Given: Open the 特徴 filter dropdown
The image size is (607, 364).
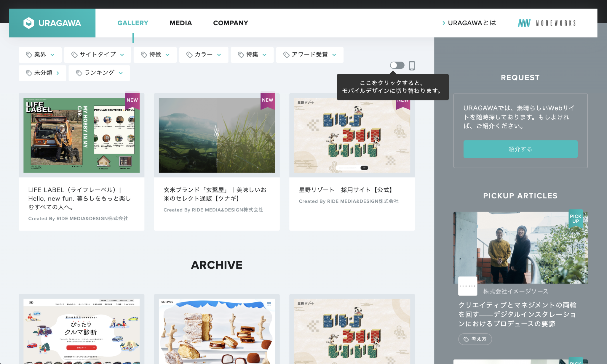Looking at the screenshot, I should pos(155,55).
